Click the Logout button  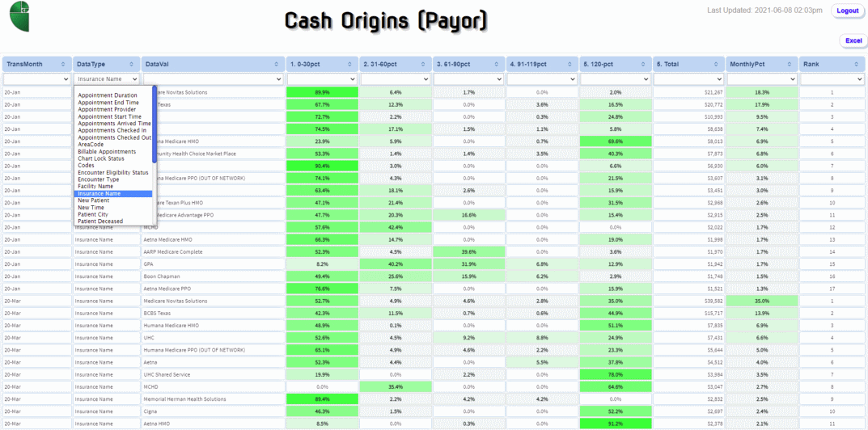tap(848, 11)
